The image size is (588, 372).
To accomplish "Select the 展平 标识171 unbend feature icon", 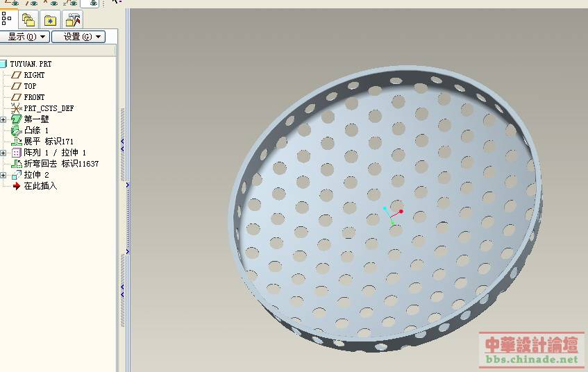I will pyautogui.click(x=16, y=142).
